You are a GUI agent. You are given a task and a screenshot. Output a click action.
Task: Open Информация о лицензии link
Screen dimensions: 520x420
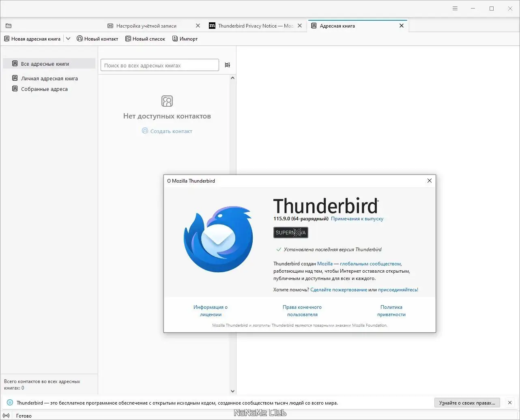click(211, 311)
